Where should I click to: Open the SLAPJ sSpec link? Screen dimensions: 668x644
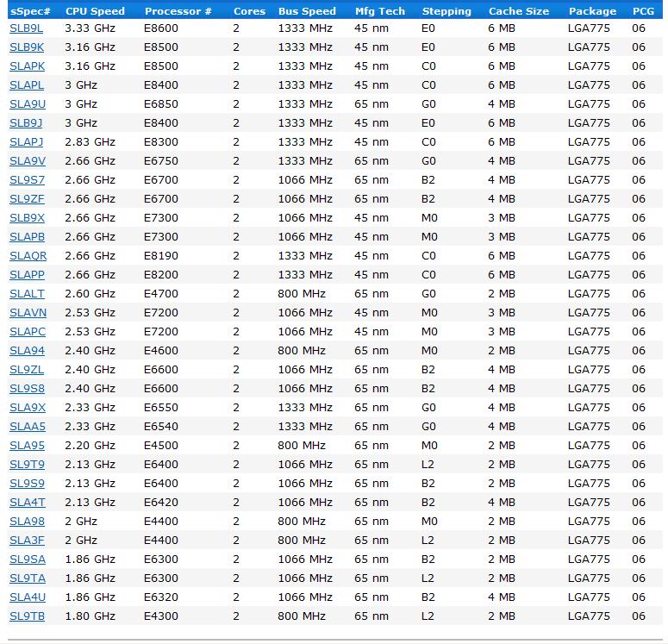[26, 142]
